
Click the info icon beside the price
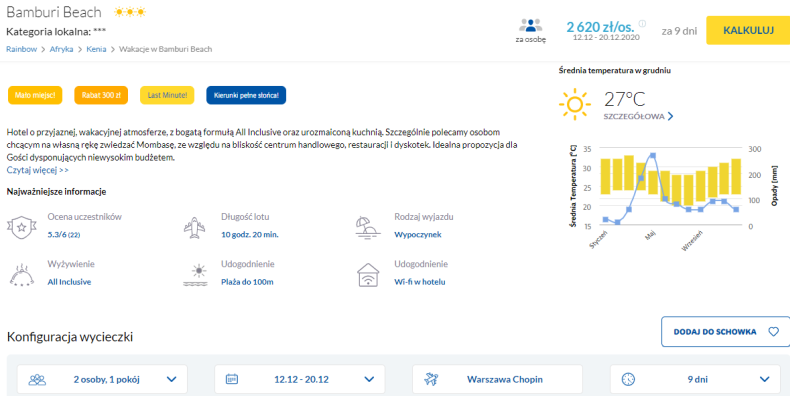coord(642,23)
